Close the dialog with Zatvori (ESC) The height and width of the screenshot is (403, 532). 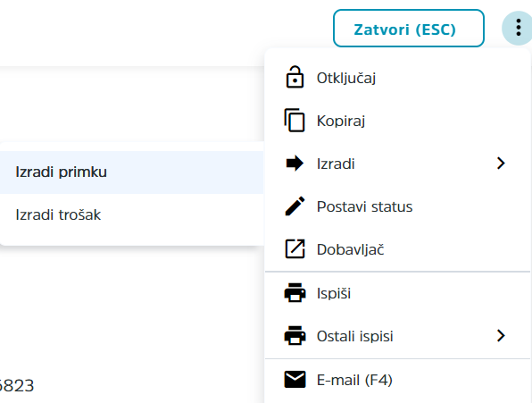(x=409, y=29)
